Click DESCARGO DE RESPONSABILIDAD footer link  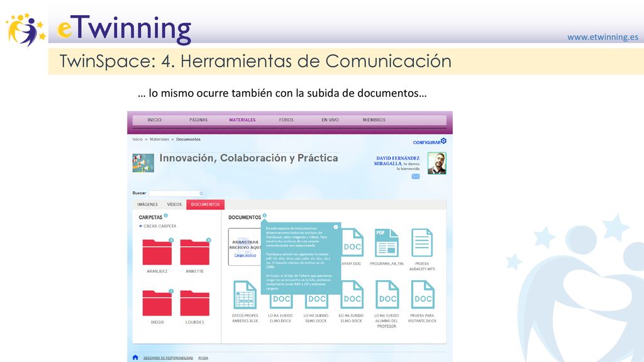coord(168,358)
